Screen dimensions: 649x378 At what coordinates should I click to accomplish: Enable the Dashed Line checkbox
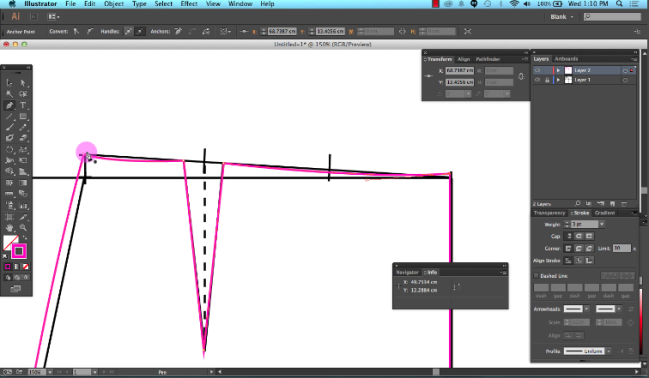536,276
